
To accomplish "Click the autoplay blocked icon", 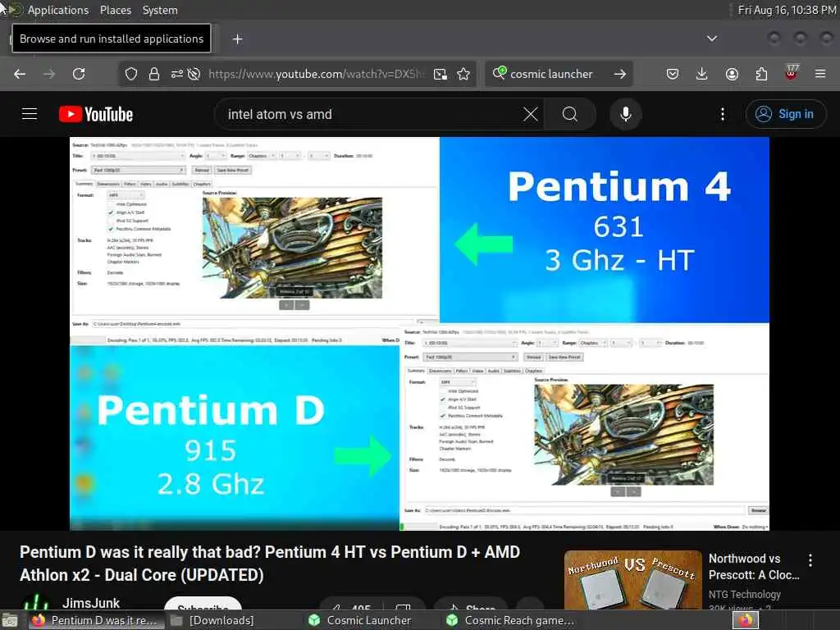I will 194,74.
